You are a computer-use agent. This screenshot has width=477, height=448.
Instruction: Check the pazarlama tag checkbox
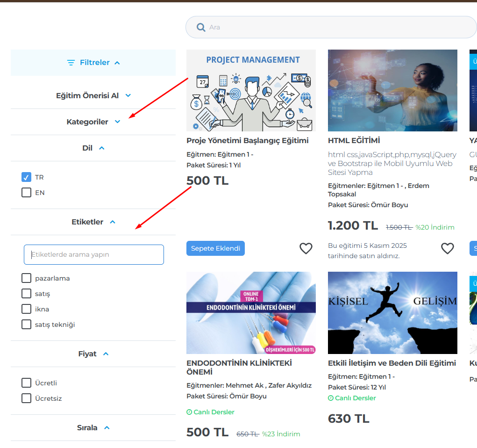coord(27,278)
